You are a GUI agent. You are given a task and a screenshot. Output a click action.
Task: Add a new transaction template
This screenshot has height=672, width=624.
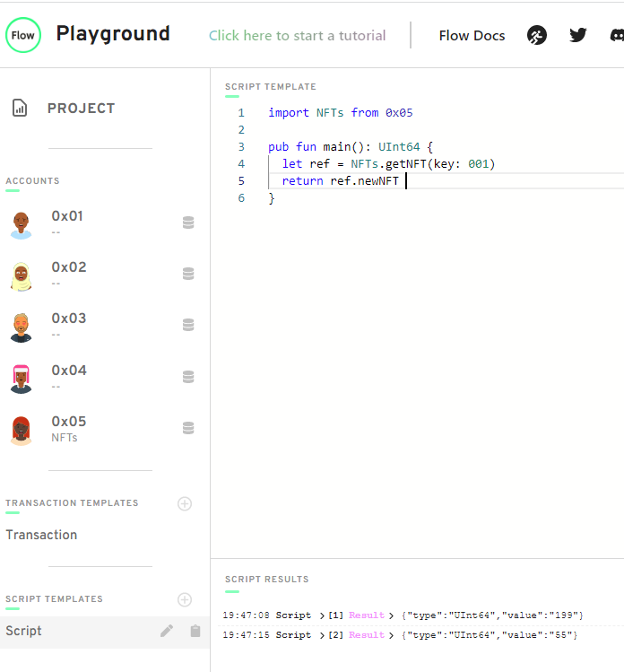(x=185, y=503)
